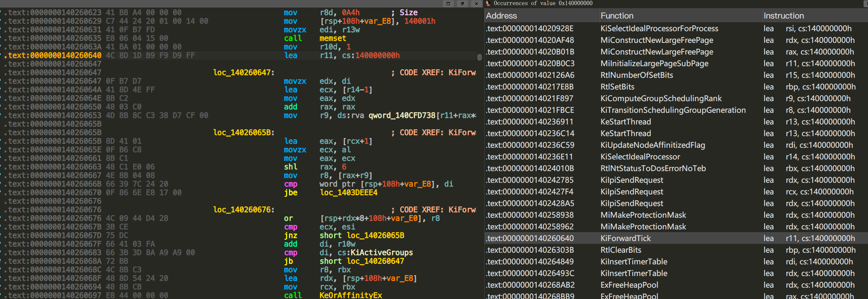This screenshot has width=868, height=299.
Task: Click the maximize button of the disassembly view
Action: click(x=448, y=4)
